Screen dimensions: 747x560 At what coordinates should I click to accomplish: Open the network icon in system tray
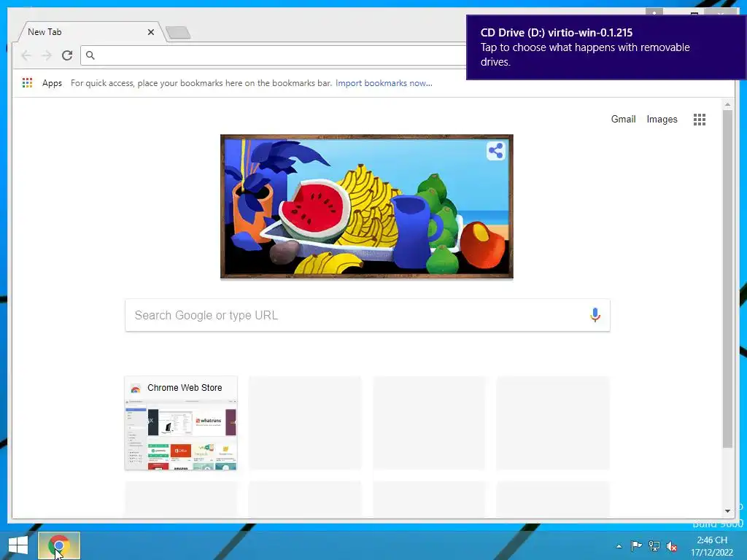coord(654,545)
